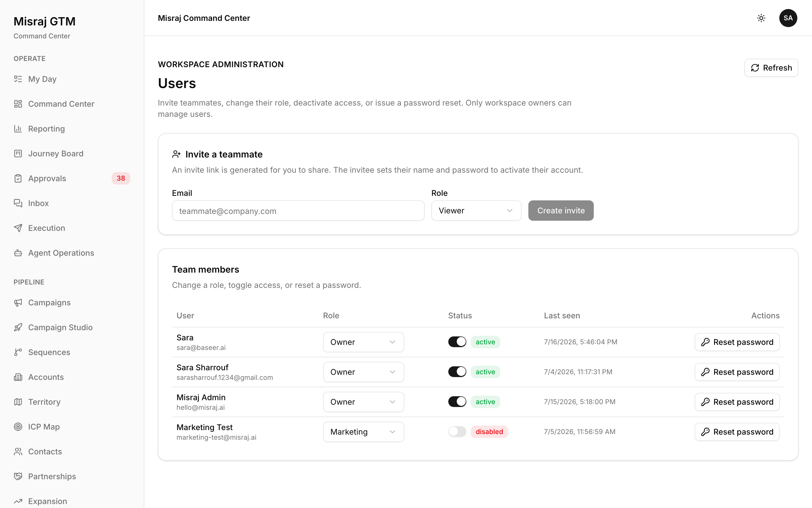Click the Accounts building icon
The width and height of the screenshot is (812, 508).
[18, 377]
